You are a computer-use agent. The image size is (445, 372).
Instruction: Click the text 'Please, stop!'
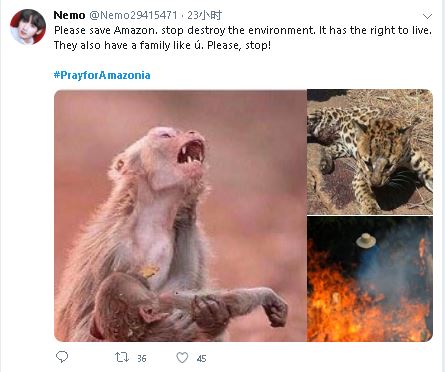[x=239, y=45]
